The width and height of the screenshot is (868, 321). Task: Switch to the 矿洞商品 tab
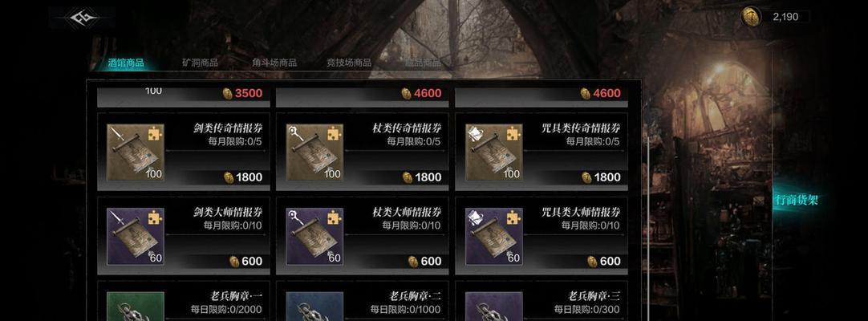pyautogui.click(x=200, y=63)
